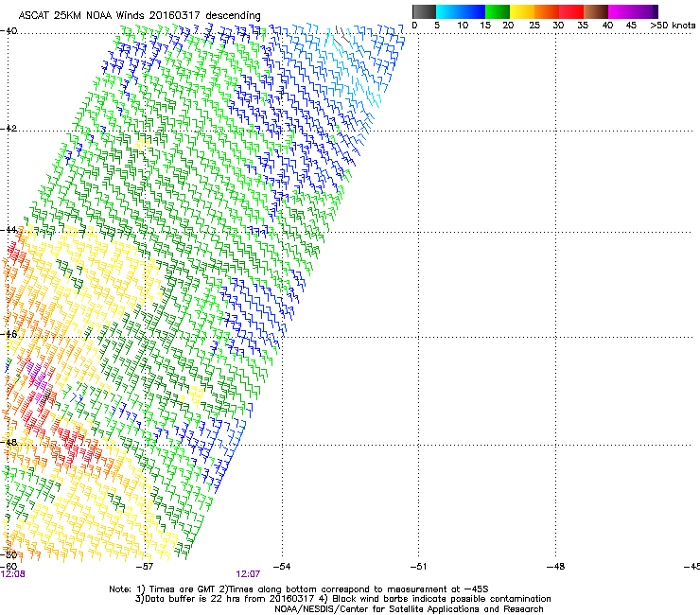
Task: Click the legend value '35'
Action: [583, 25]
